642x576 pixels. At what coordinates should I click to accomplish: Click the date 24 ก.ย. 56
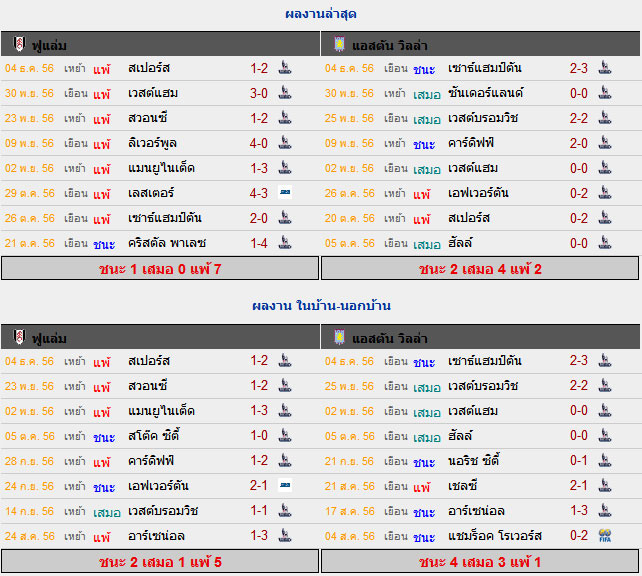tap(29, 486)
